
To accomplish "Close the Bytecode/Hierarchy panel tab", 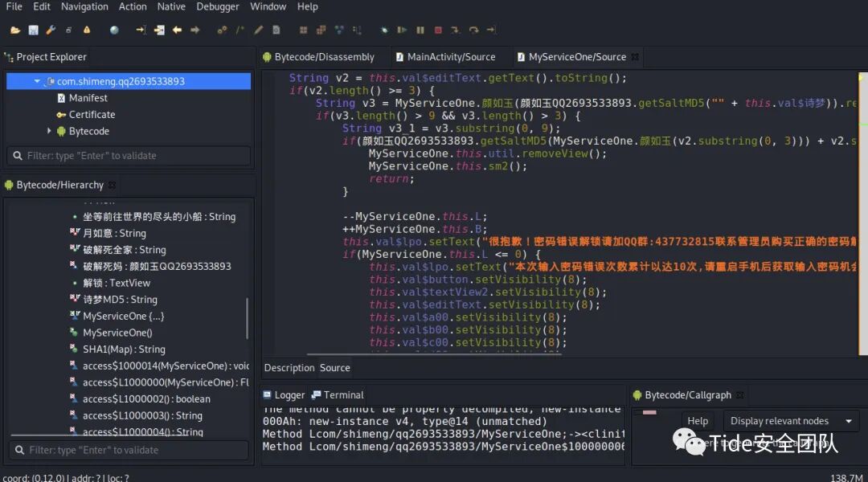I will coord(112,185).
